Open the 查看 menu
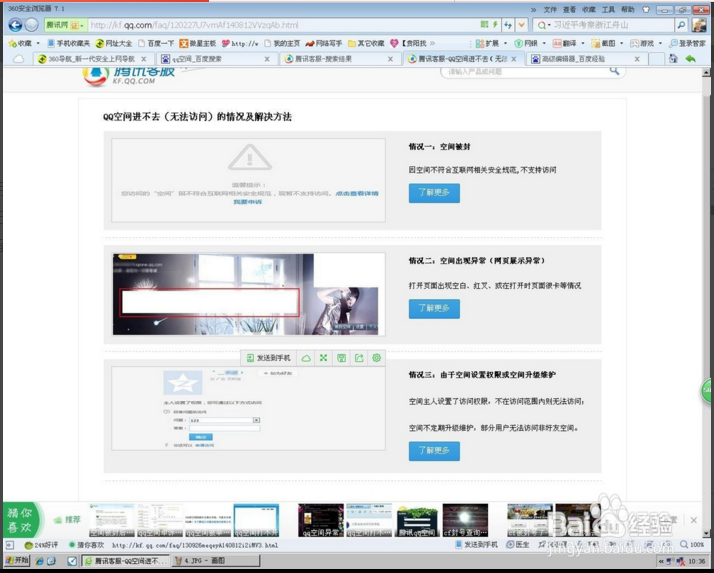The image size is (714, 573). [569, 9]
